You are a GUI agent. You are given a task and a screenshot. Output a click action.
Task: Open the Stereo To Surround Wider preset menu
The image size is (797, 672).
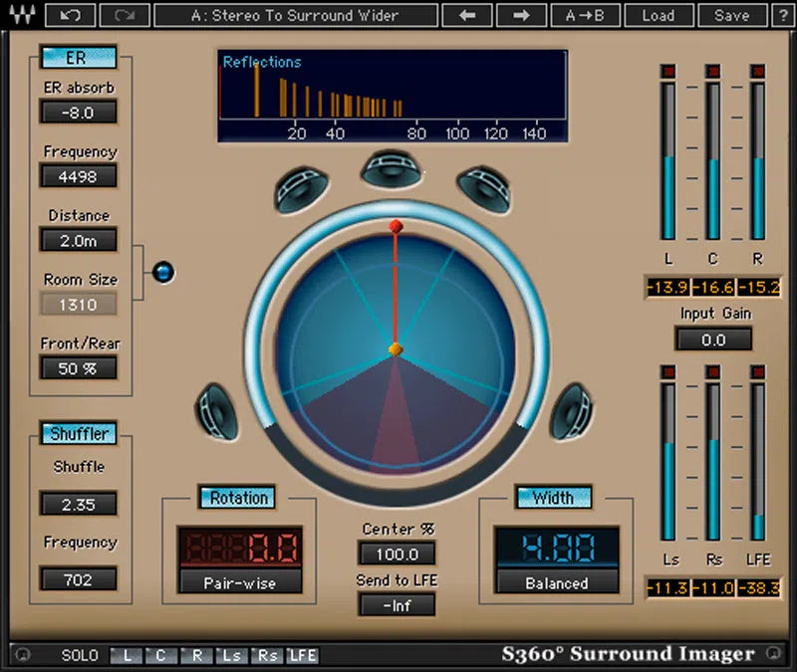point(303,15)
